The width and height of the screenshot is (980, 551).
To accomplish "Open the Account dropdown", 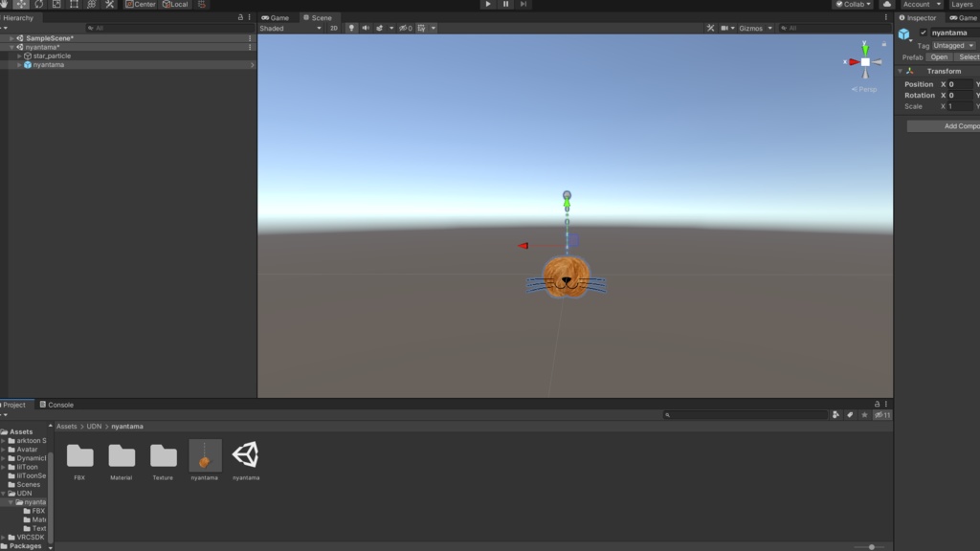I will tap(922, 4).
